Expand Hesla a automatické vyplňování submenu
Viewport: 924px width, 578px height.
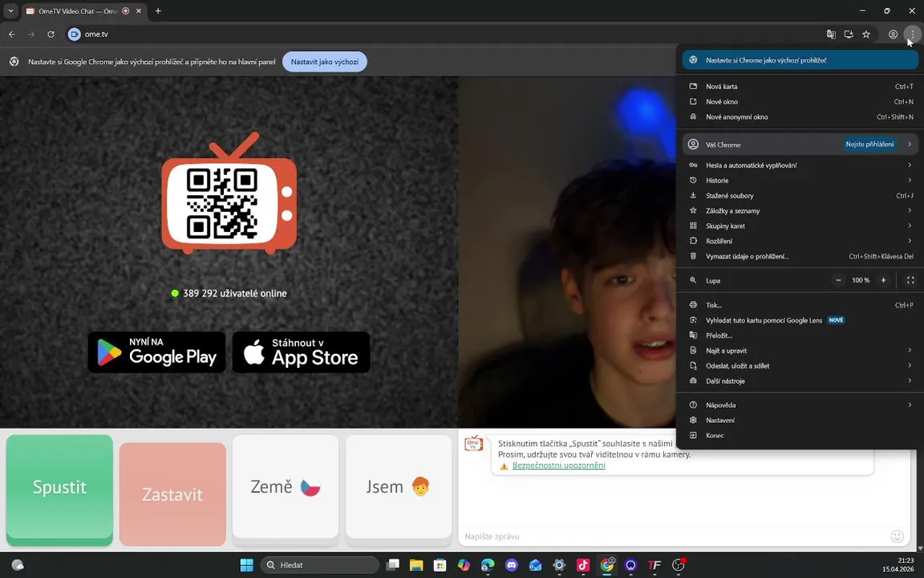[x=800, y=165]
